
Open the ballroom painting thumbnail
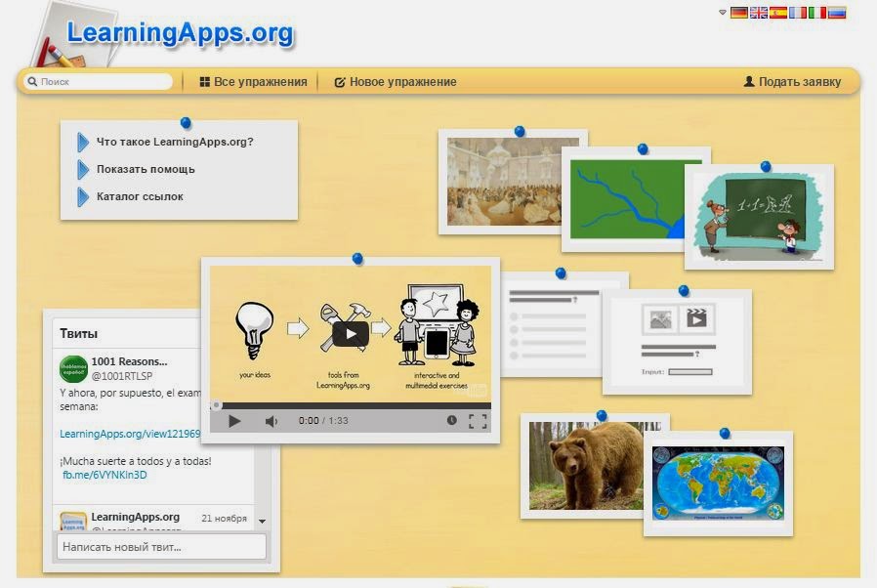pos(503,182)
